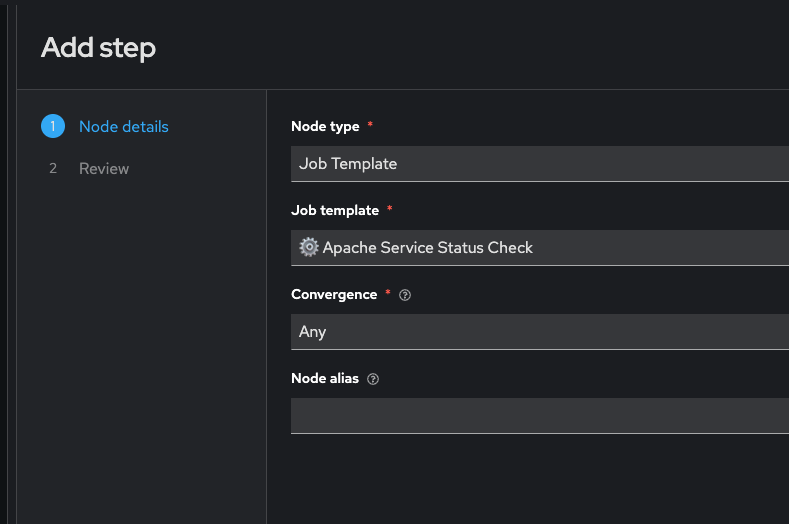Click the blue step 1 circle
The width and height of the screenshot is (789, 524).
pos(53,126)
